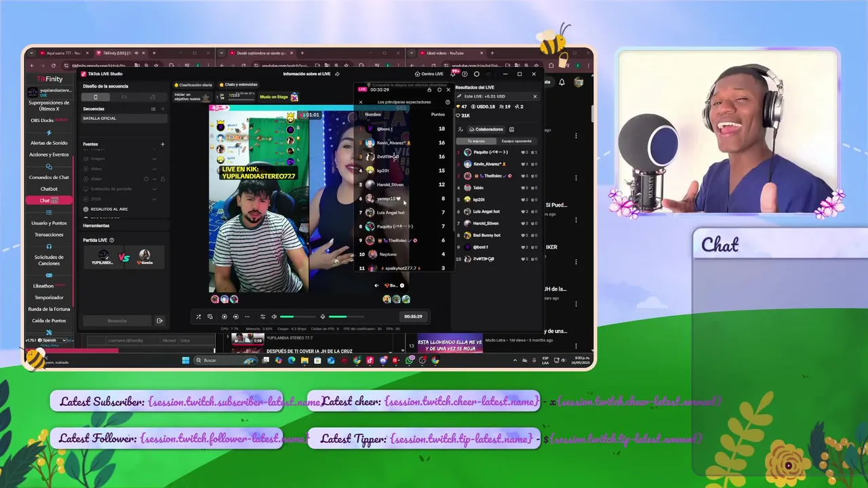Mute the speaker icon in bottom toolbar
The width and height of the screenshot is (868, 488).
[x=274, y=317]
